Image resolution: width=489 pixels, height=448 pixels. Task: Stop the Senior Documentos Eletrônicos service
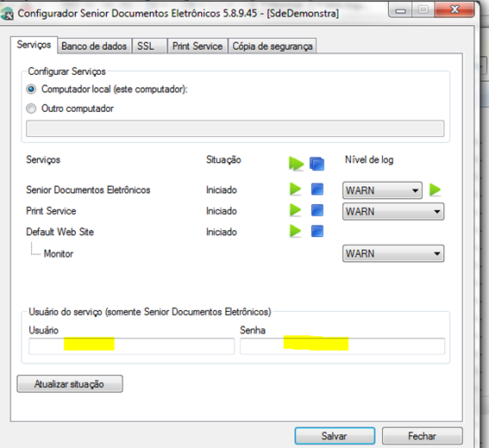[x=317, y=189]
